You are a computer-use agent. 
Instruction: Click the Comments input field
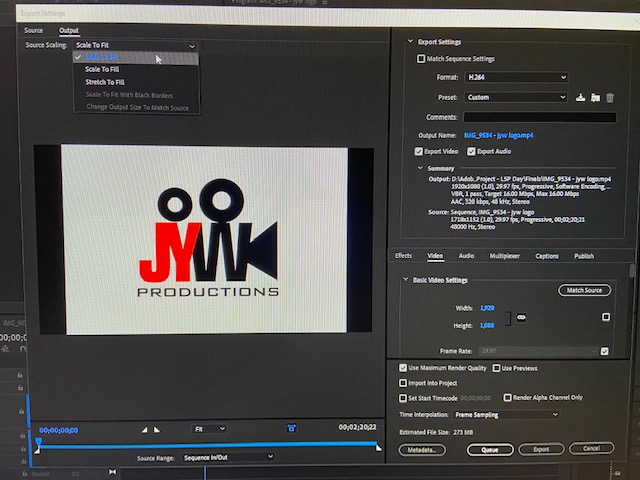point(540,117)
